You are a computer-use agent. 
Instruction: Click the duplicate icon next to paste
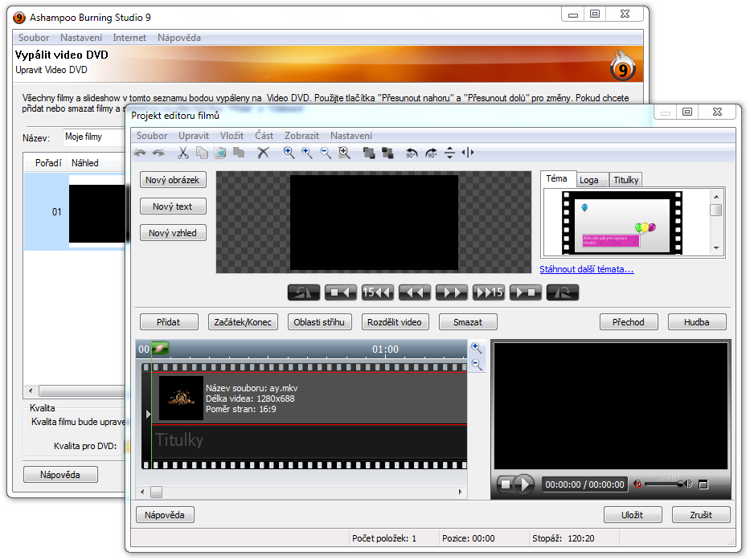tap(239, 153)
